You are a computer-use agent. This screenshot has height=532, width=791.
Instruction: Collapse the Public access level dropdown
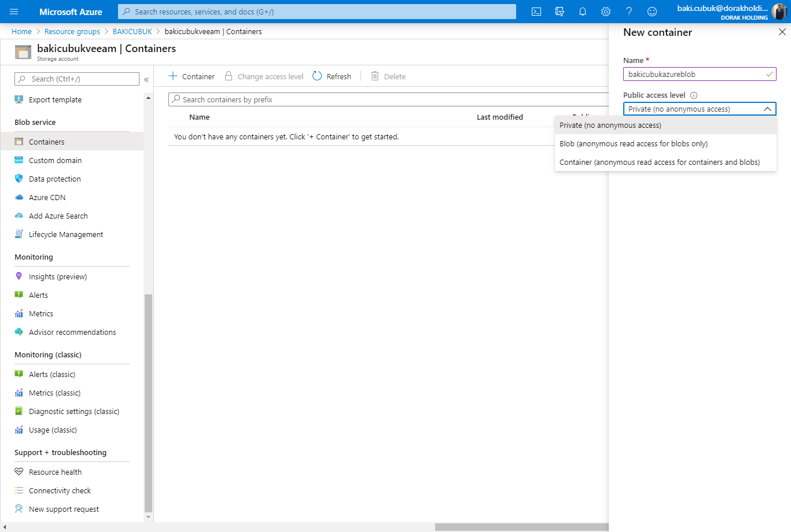pos(767,109)
